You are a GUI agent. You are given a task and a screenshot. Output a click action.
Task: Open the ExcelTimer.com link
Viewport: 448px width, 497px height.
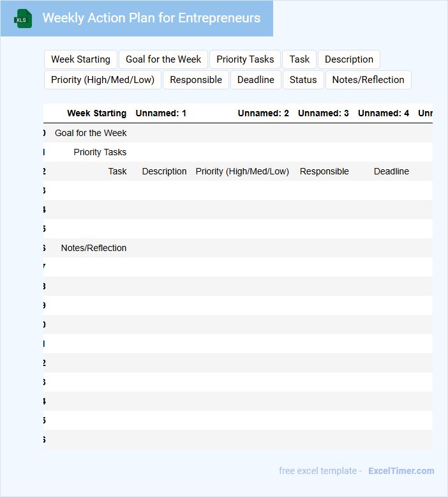401,471
